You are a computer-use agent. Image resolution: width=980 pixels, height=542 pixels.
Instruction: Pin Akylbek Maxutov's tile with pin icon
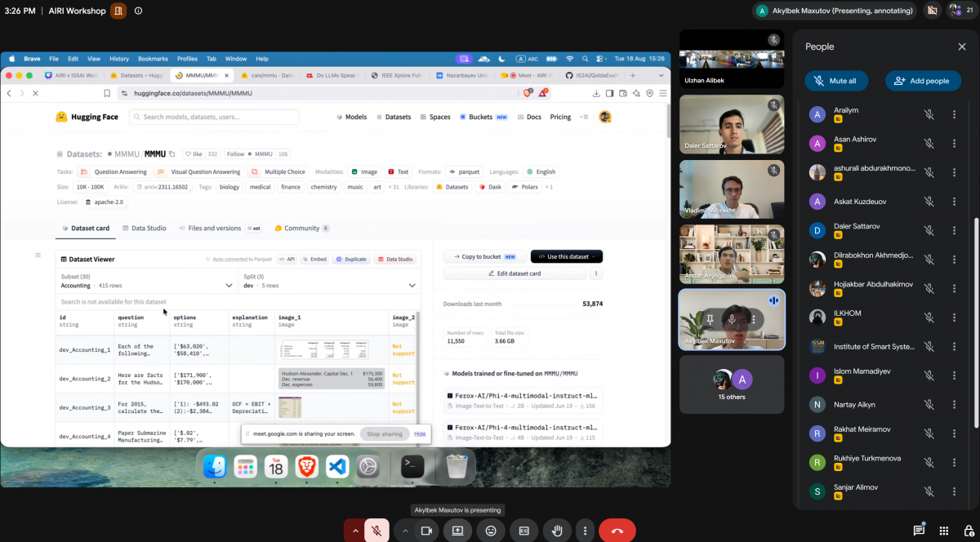tap(710, 319)
